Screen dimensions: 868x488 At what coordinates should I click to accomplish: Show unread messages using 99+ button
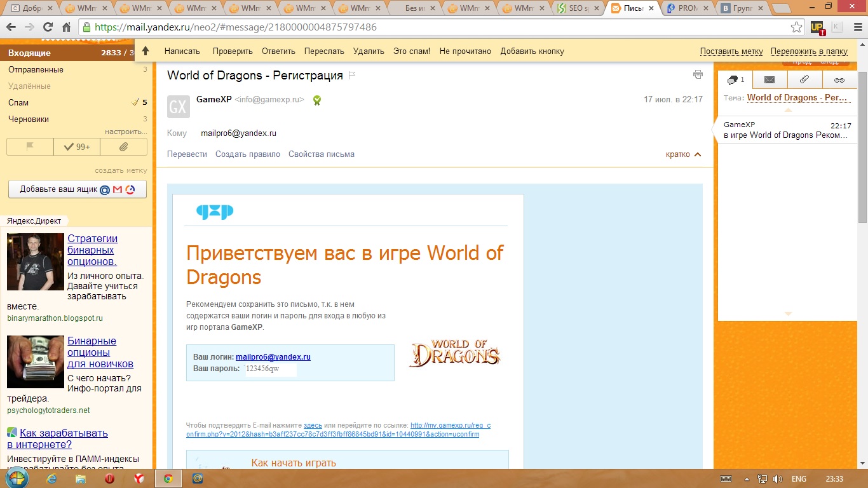[x=77, y=147]
